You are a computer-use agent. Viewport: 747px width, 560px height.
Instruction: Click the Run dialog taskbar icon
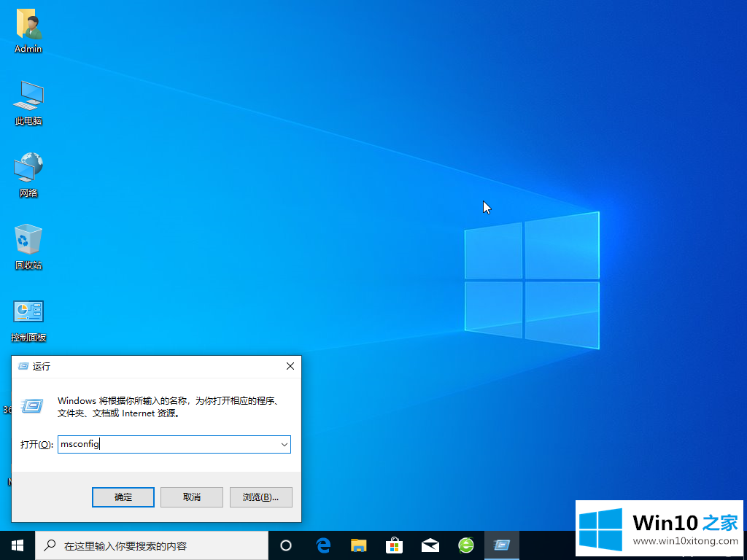pos(502,545)
